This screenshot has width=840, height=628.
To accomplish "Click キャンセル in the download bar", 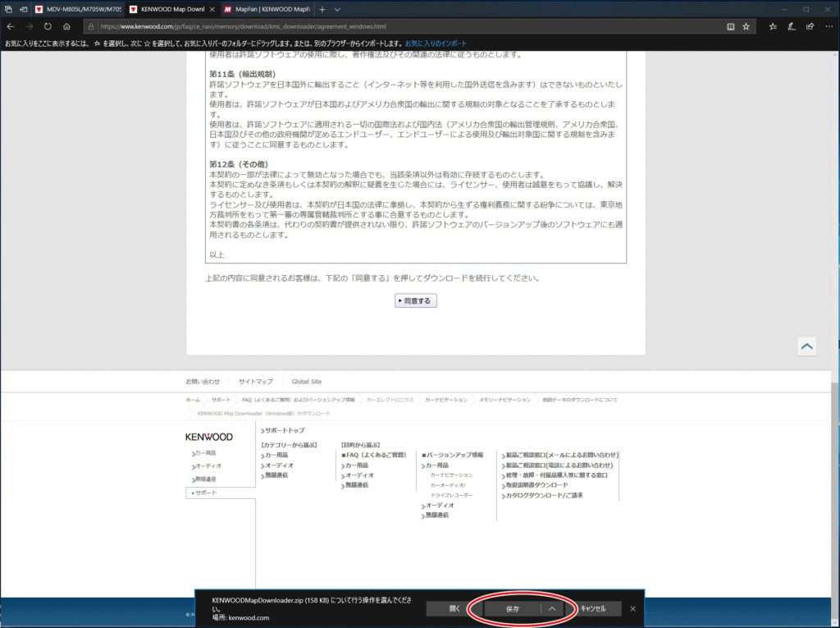I will (x=593, y=608).
